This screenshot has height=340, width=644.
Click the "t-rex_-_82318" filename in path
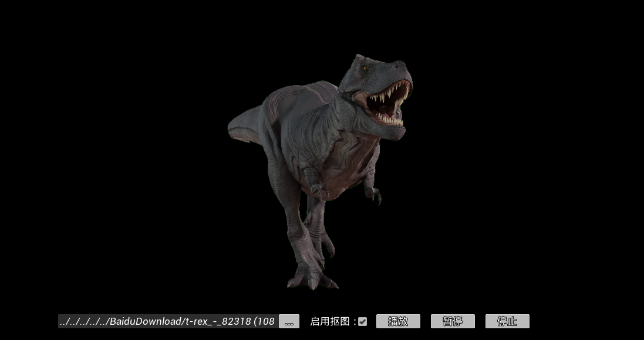218,321
